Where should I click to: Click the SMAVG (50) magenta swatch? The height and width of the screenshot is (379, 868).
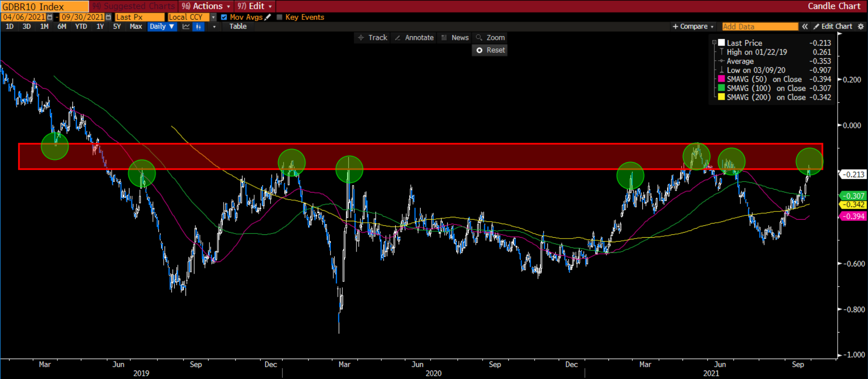tap(721, 79)
